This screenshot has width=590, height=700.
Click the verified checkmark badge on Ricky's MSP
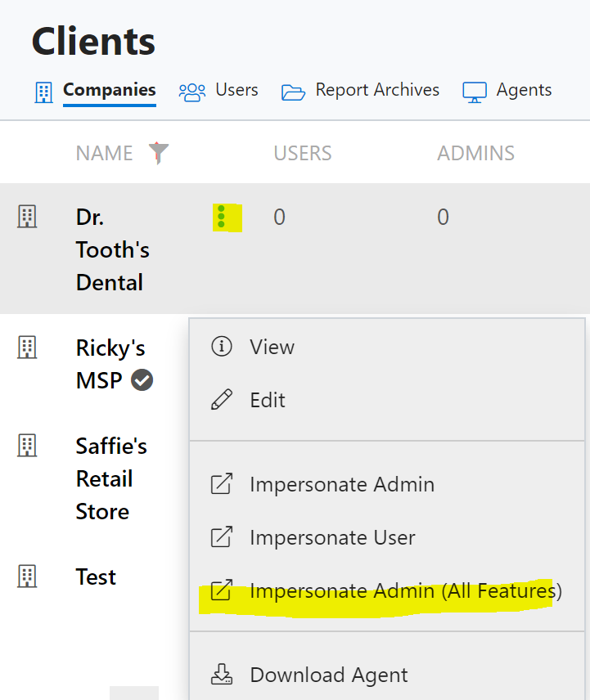[x=142, y=380]
